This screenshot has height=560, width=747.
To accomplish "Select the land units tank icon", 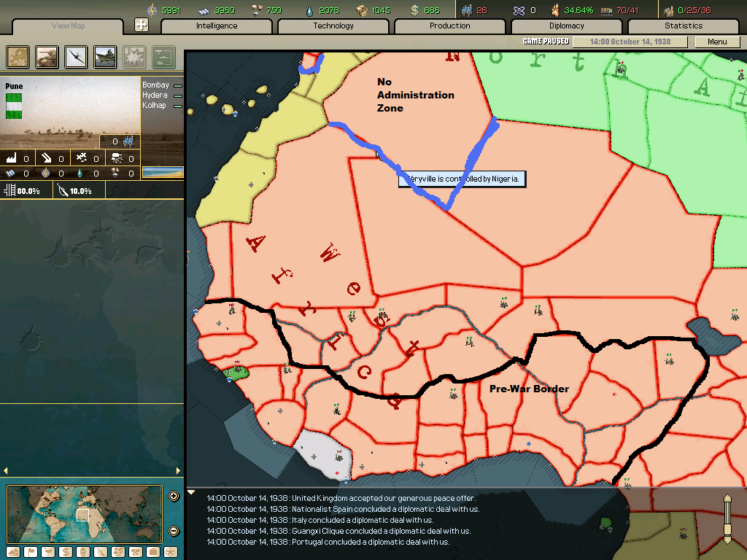I will (x=47, y=57).
